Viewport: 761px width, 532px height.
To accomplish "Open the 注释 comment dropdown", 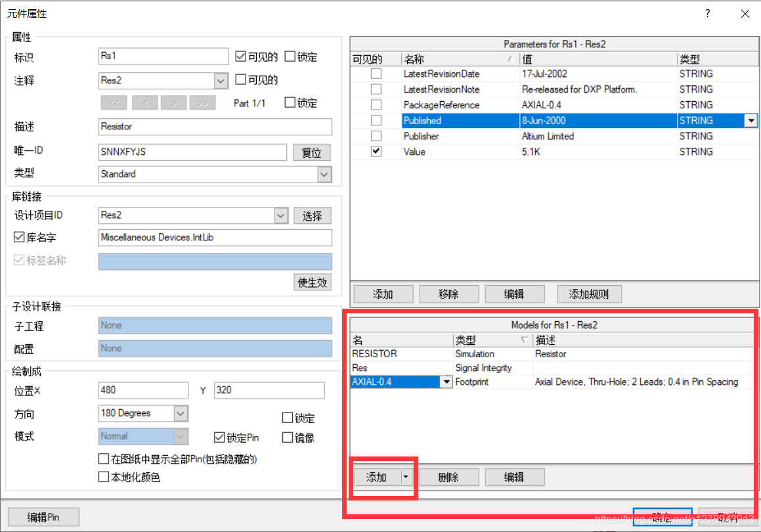I will click(x=221, y=81).
